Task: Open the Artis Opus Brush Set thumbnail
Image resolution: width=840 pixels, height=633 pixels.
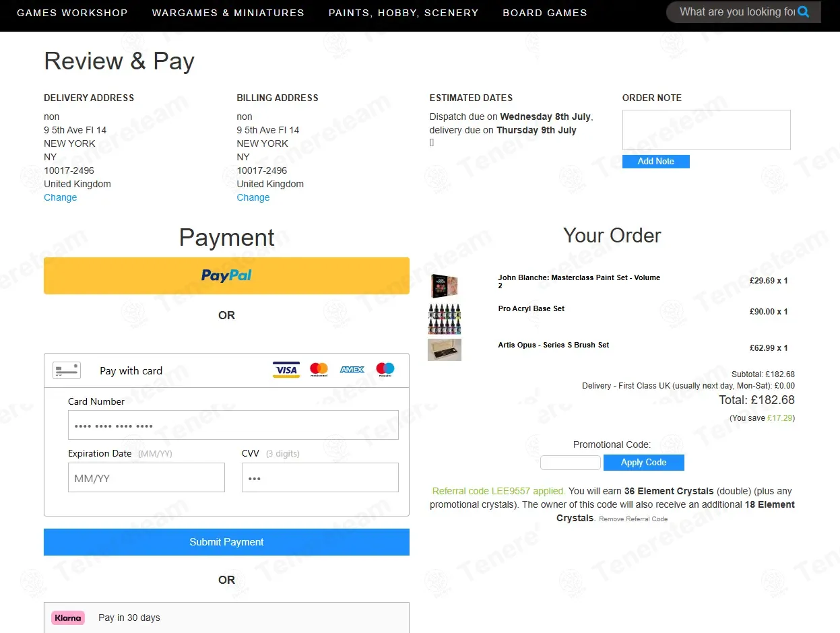Action: [x=445, y=349]
